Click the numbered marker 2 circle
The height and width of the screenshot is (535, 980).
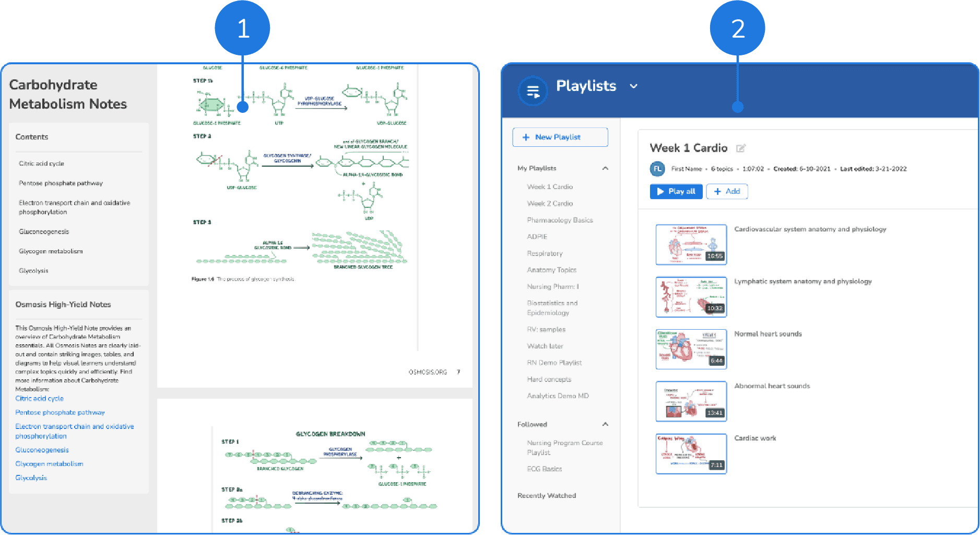tap(737, 28)
